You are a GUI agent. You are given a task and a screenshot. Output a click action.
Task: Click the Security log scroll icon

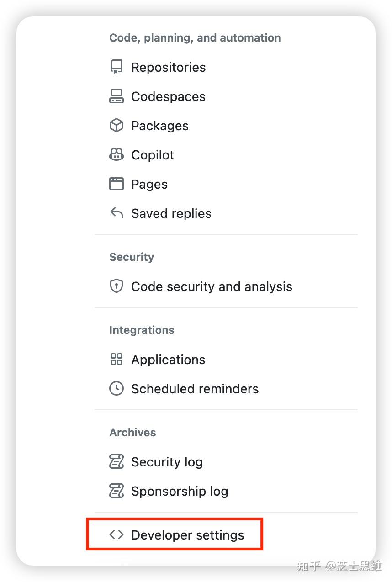point(117,462)
